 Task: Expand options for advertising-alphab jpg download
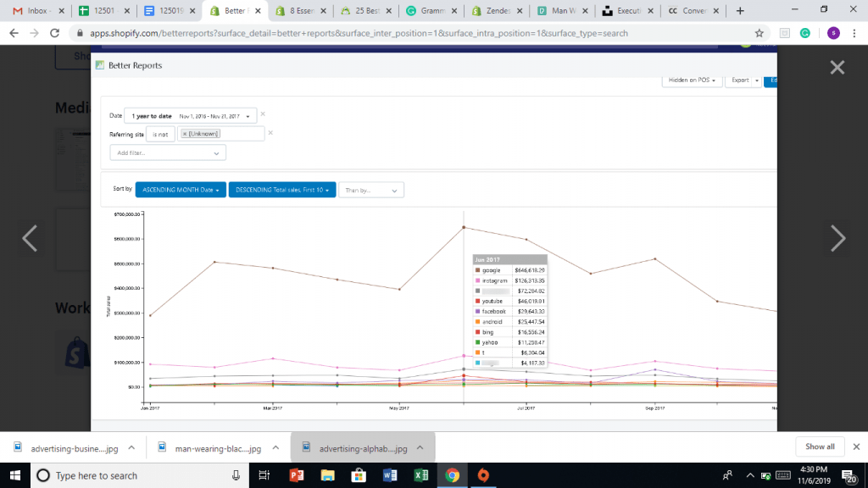[x=420, y=448]
